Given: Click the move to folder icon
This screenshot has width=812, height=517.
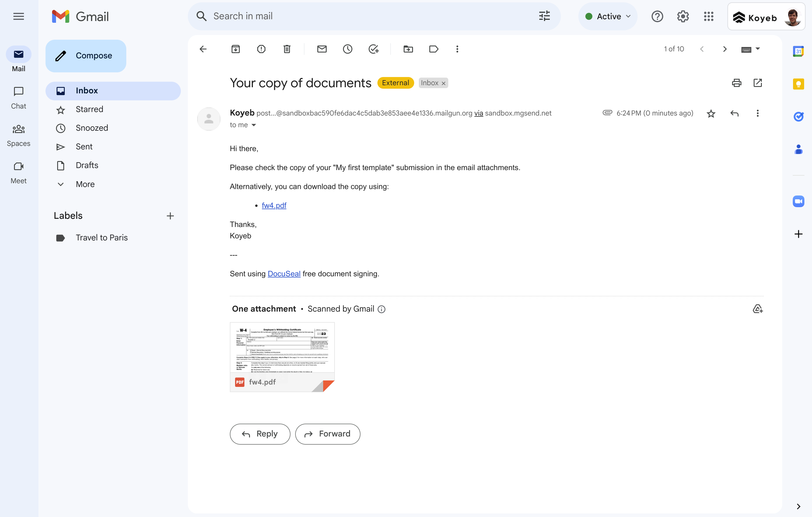Looking at the screenshot, I should pyautogui.click(x=408, y=49).
